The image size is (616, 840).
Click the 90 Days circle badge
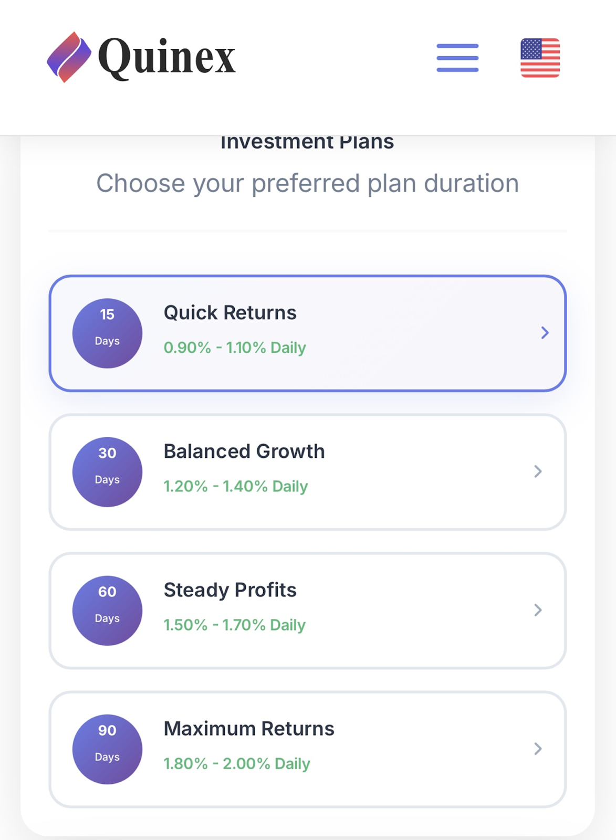coord(107,749)
